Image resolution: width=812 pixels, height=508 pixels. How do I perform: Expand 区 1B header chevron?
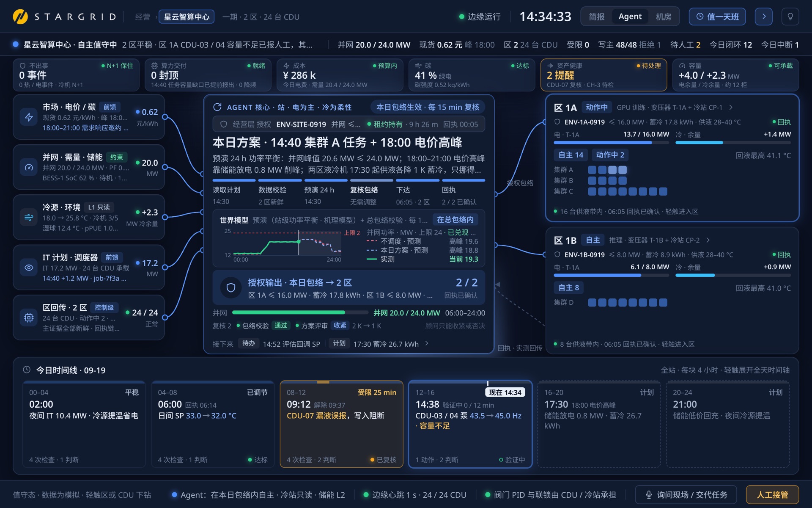708,240
